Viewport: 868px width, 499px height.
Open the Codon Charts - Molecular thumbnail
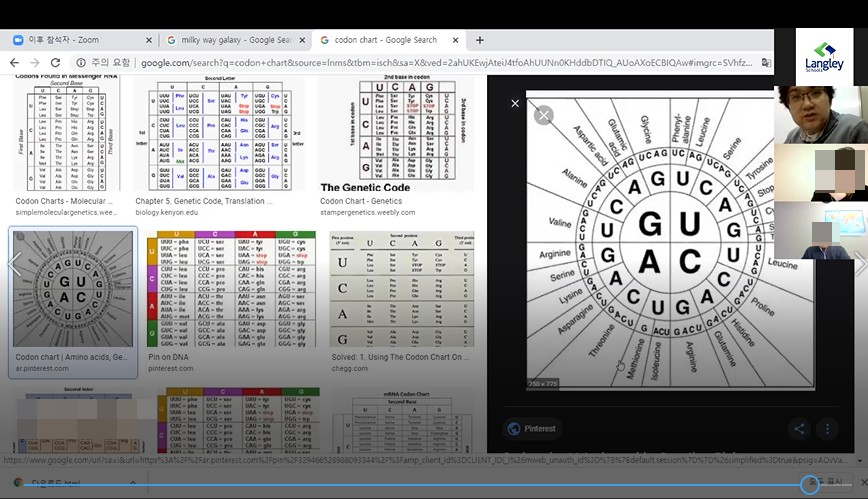68,133
